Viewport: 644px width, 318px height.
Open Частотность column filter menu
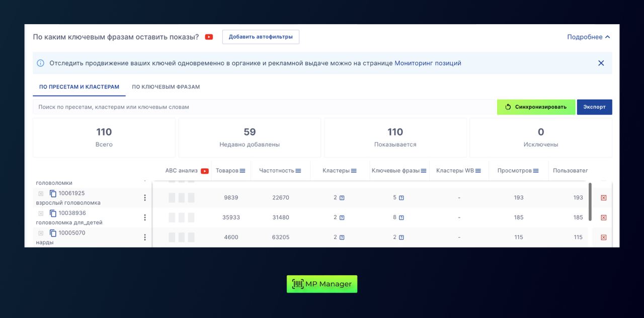tap(298, 171)
